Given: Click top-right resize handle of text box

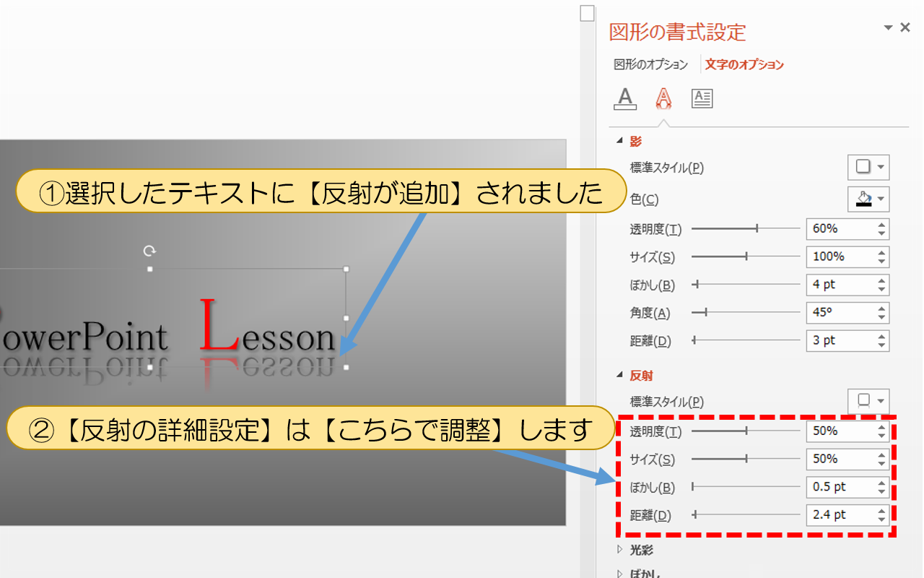Looking at the screenshot, I should coord(346,269).
